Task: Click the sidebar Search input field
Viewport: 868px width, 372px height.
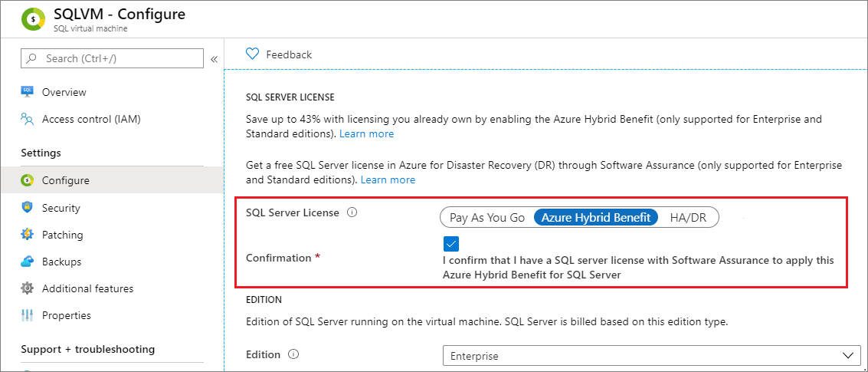Action: pos(115,58)
